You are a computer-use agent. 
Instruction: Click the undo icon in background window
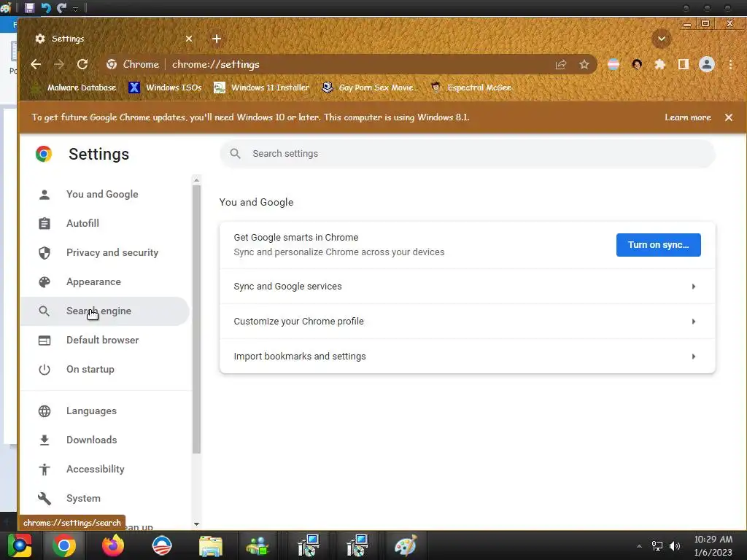point(46,7)
